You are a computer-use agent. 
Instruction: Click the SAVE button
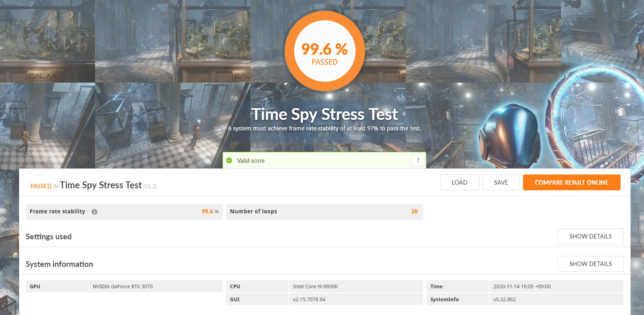pyautogui.click(x=501, y=183)
